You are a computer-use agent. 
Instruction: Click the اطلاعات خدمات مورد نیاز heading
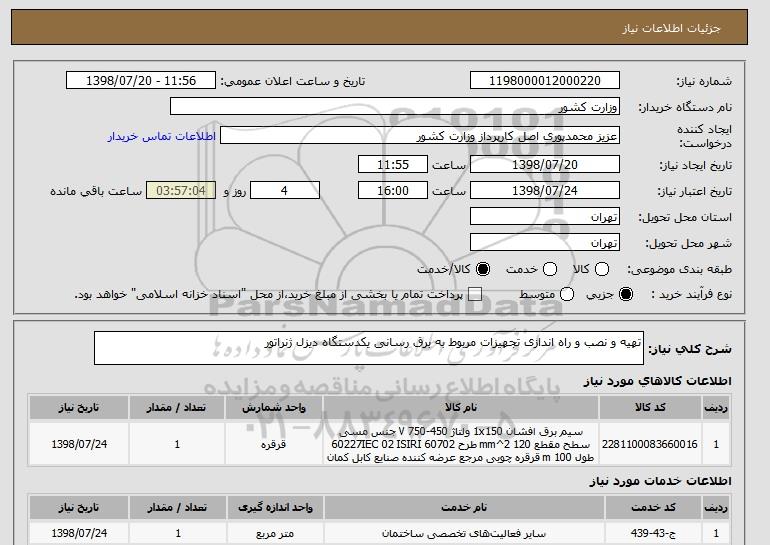pos(660,481)
